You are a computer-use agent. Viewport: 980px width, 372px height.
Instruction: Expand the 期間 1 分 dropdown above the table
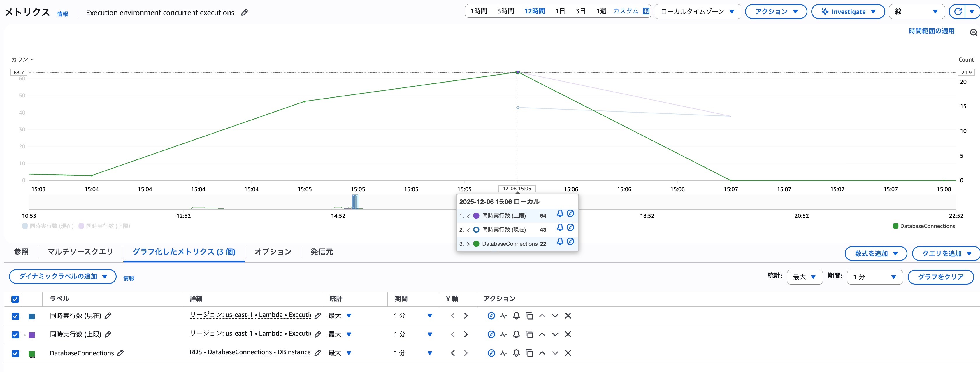[x=874, y=277]
